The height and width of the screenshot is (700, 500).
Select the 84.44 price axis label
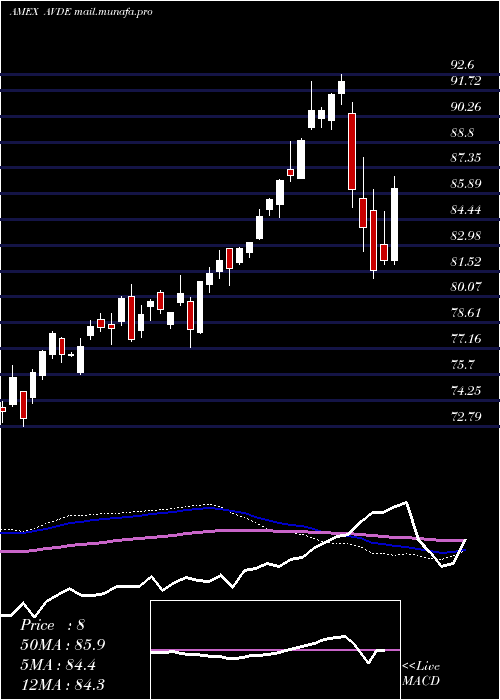click(466, 209)
